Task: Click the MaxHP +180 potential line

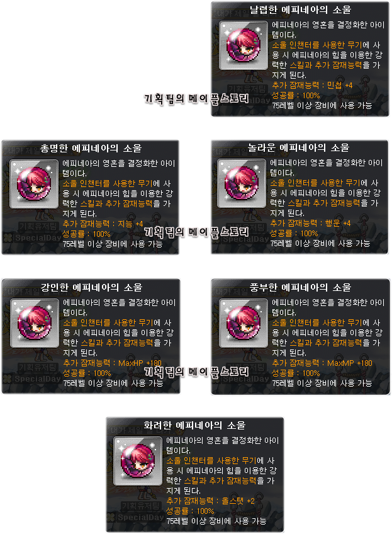Action: pyautogui.click(x=112, y=363)
